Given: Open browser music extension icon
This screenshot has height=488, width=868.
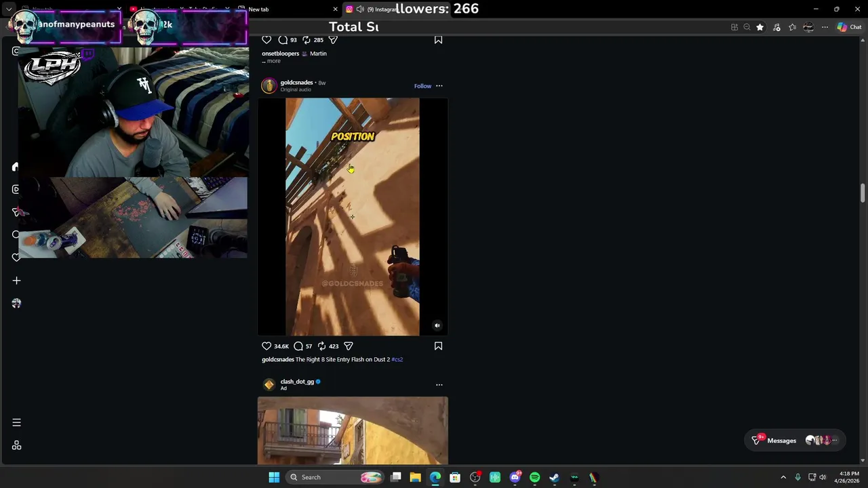Looking at the screenshot, I should click(776, 27).
